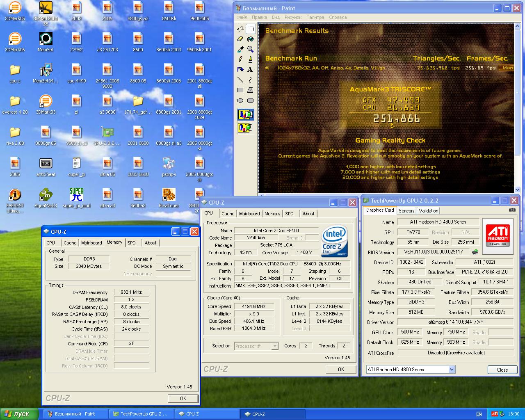This screenshot has width=525, height=420.
Task: Choose the Line tool in Paint
Action: [240, 80]
